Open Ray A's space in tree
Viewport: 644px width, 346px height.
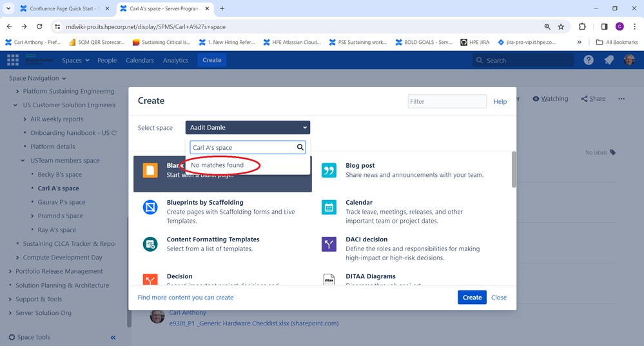pos(57,230)
